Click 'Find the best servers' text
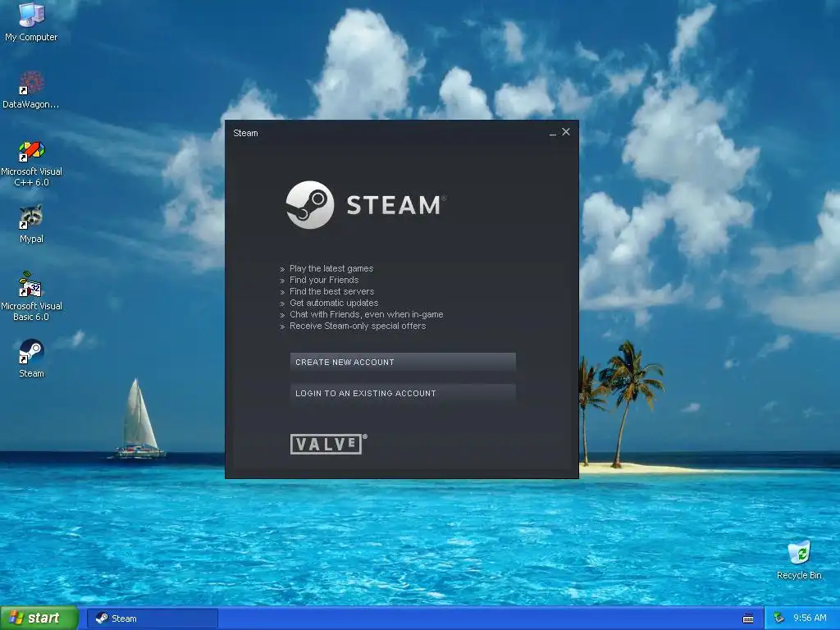 331,291
